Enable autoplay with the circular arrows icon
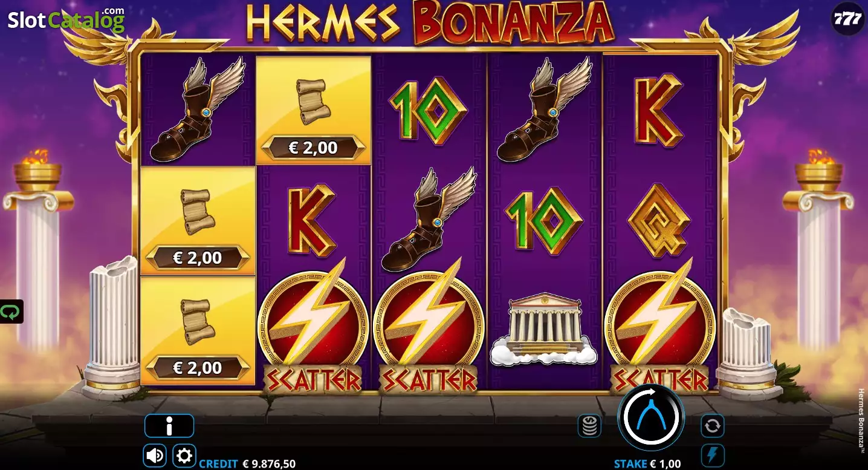 coord(712,426)
